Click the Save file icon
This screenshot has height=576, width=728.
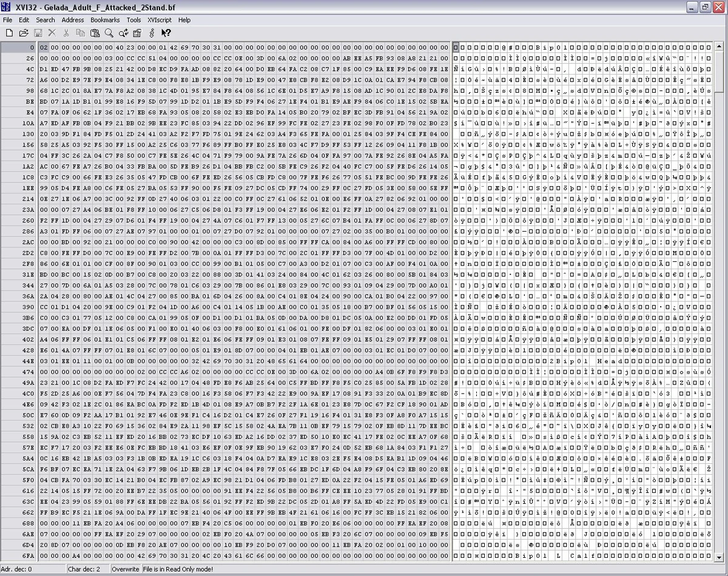tap(38, 33)
